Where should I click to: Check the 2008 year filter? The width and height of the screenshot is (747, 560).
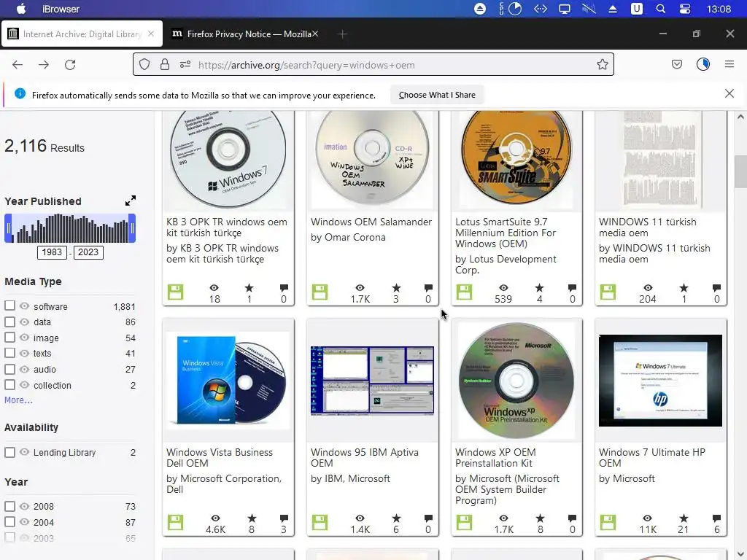click(9, 506)
